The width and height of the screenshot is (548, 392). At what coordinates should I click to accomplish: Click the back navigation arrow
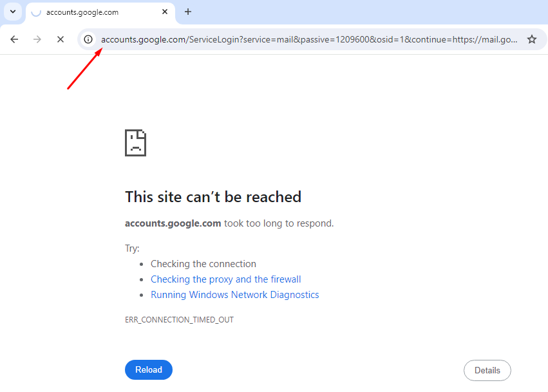tap(14, 39)
